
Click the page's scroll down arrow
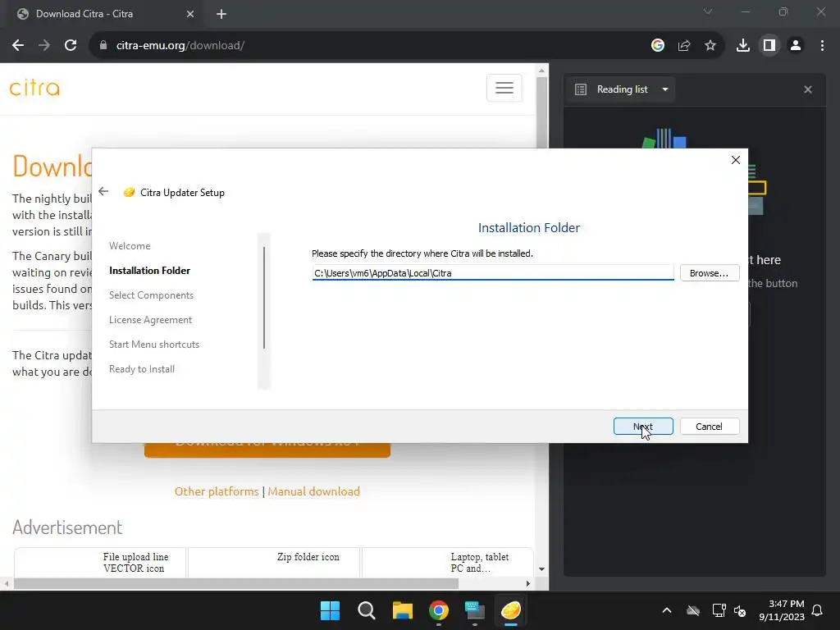click(x=541, y=569)
